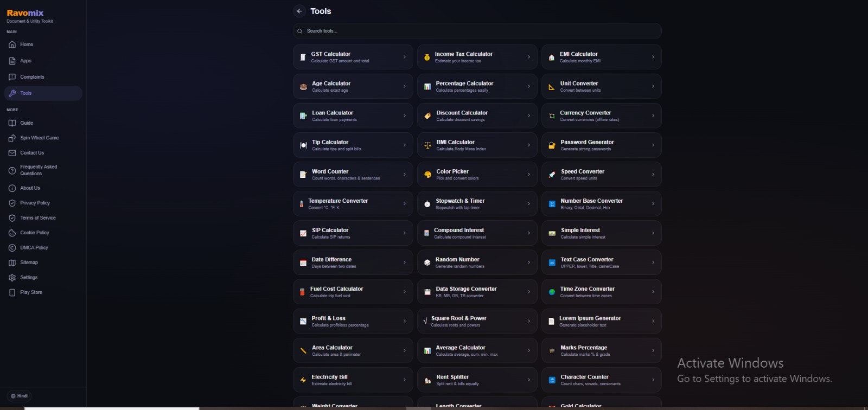868x410 pixels.
Task: Select Tools in sidebar menu
Action: pos(43,93)
